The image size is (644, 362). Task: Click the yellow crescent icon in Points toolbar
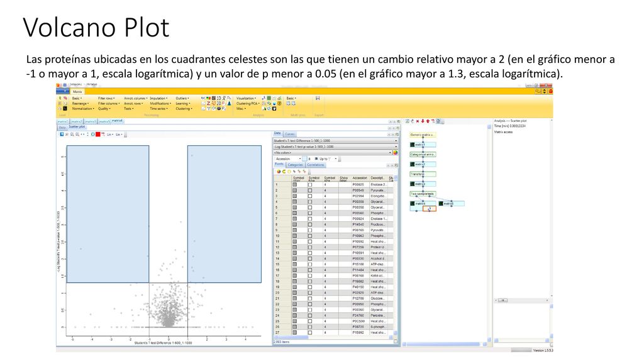click(x=284, y=172)
